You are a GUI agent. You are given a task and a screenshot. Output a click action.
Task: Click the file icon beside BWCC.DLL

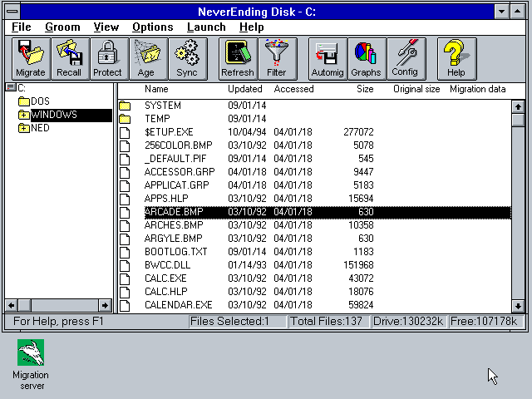[x=125, y=265]
